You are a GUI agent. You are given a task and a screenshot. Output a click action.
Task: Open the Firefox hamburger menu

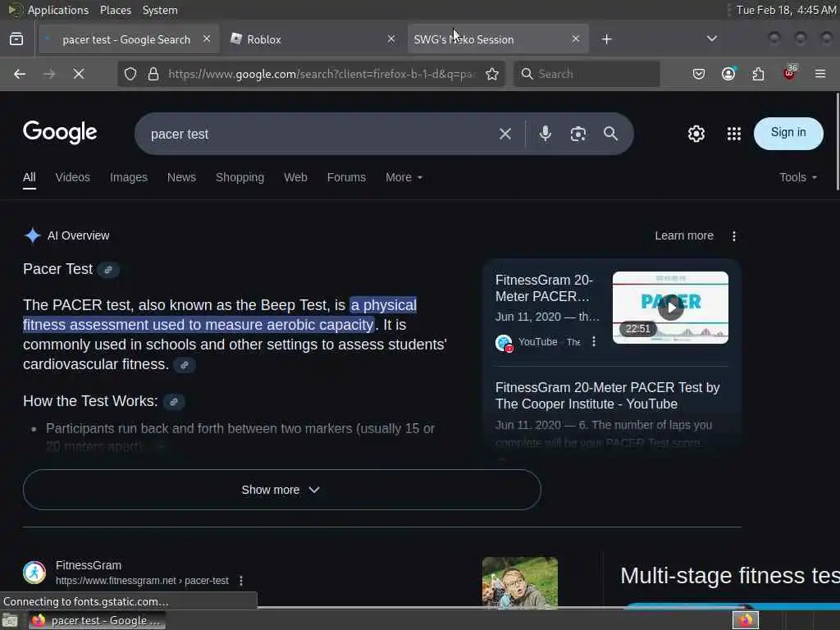click(820, 74)
